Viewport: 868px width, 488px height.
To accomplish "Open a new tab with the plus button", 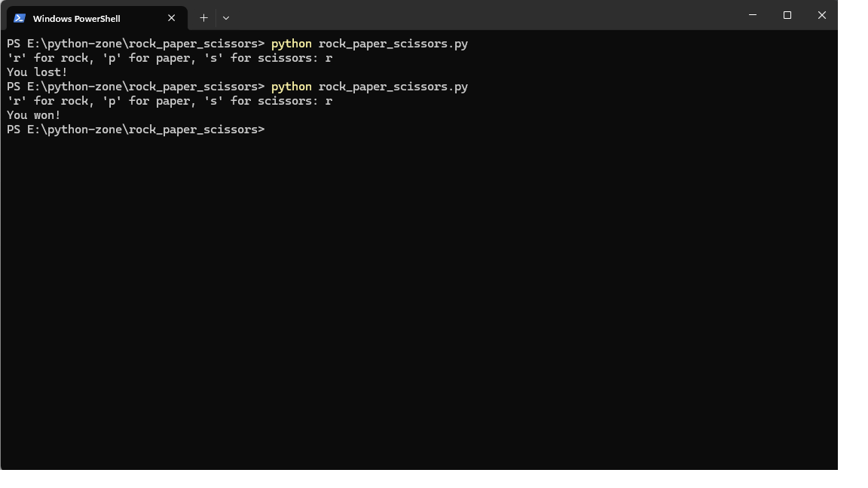I will coord(203,18).
